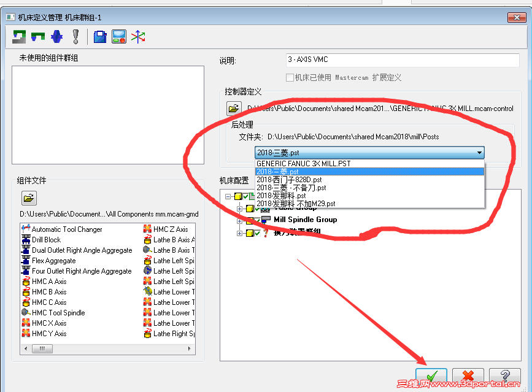Choose 2018-三菱 - 不备刀.pst from list
This screenshot has height=392, width=532.
(x=369, y=188)
